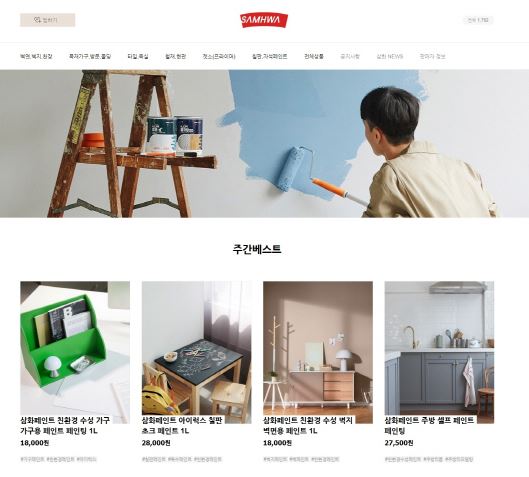
Task: Open the wall, wallpaper and ceiling category
Action: click(x=36, y=56)
